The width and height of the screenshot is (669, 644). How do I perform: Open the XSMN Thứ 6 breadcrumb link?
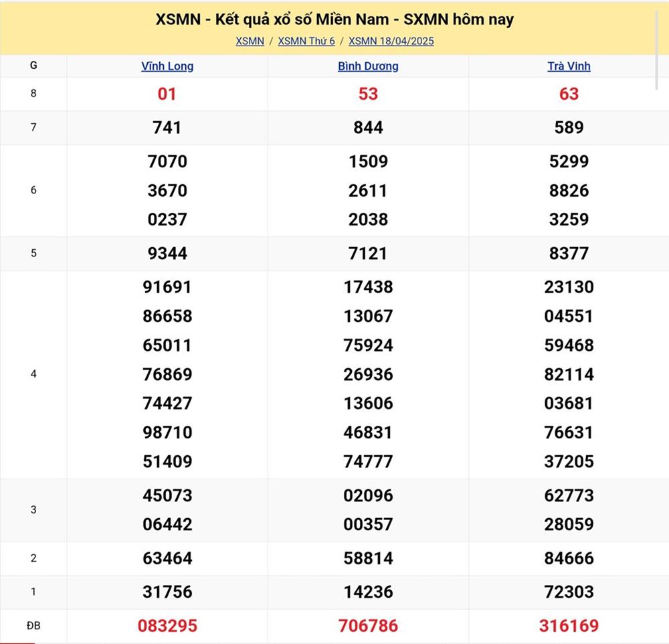click(x=306, y=41)
